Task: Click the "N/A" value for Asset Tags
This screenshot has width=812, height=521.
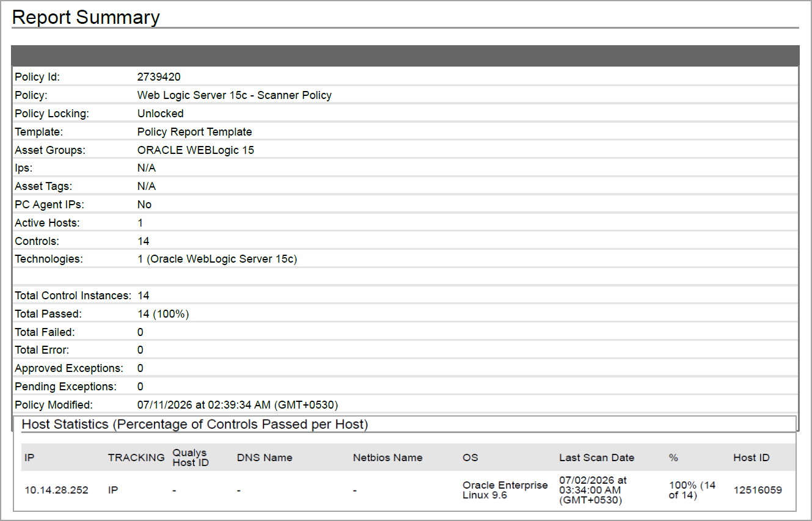Action: [x=147, y=186]
